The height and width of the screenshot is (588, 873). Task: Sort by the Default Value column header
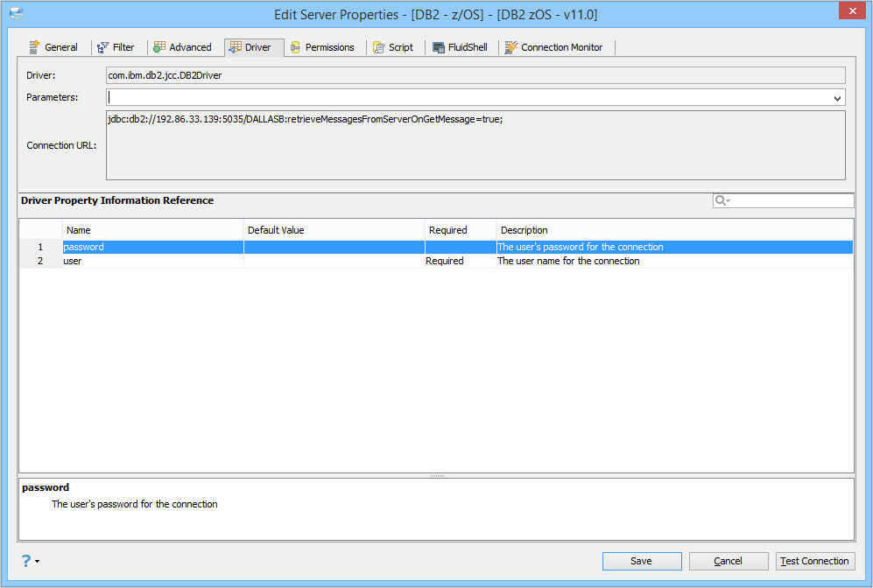(334, 230)
